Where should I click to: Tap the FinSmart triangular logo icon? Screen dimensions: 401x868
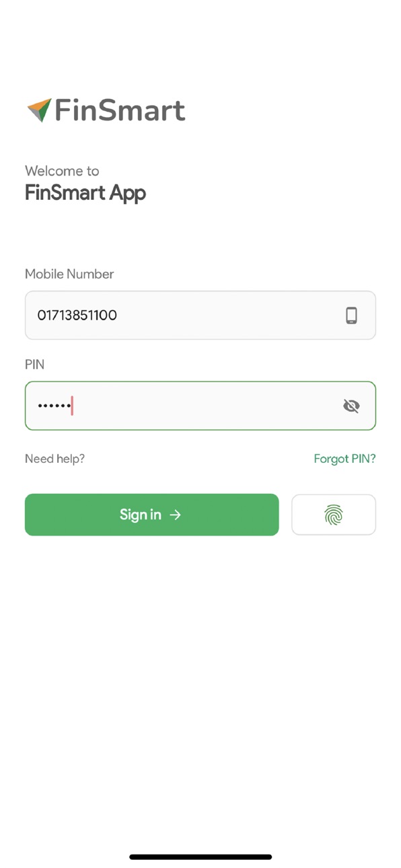39,110
